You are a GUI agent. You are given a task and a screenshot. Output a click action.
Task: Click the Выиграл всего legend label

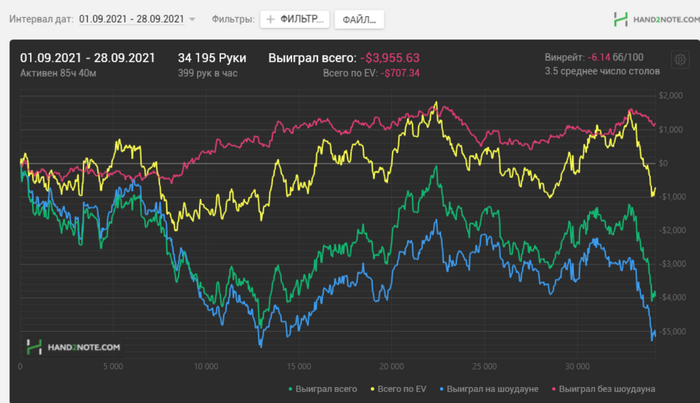[326, 389]
